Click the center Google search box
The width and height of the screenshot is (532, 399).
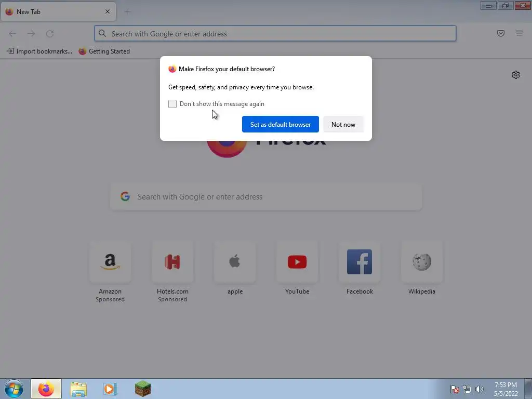coord(266,197)
